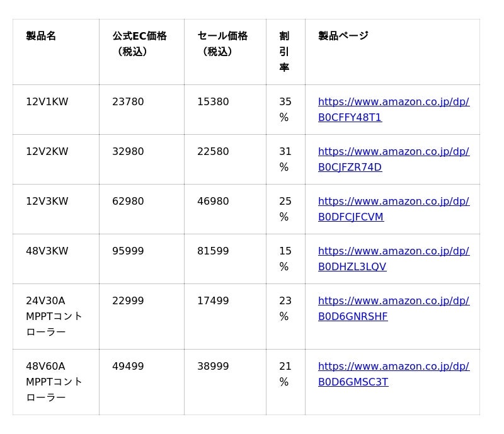This screenshot has width=504, height=434.
Task: Select the 17499 sale price cell
Action: (213, 301)
